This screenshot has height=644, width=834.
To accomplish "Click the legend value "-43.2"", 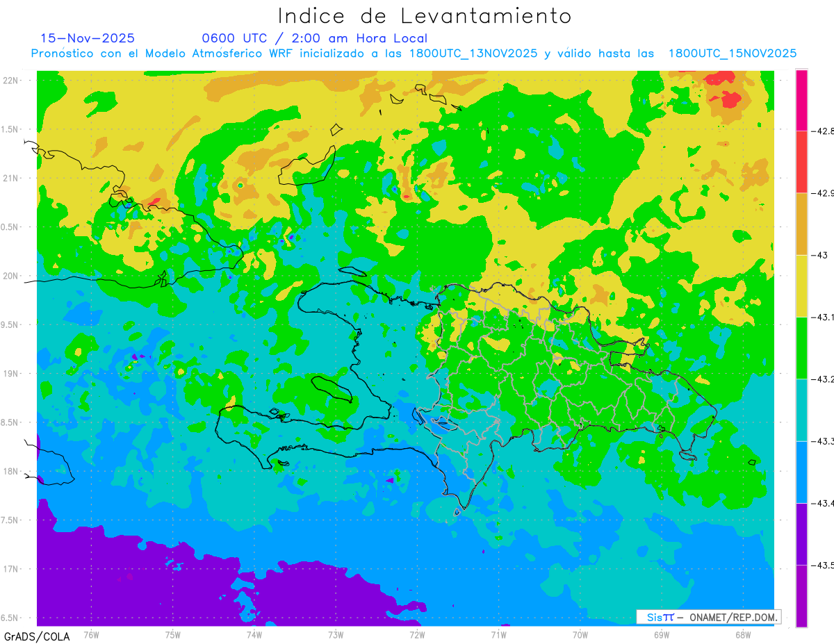I will point(822,379).
